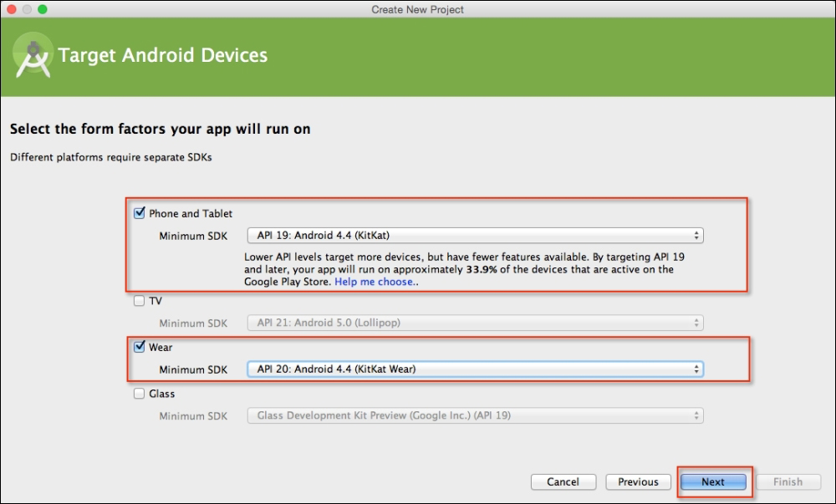The image size is (836, 504).
Task: Click the Minimum SDK label under TV
Action: (x=193, y=323)
